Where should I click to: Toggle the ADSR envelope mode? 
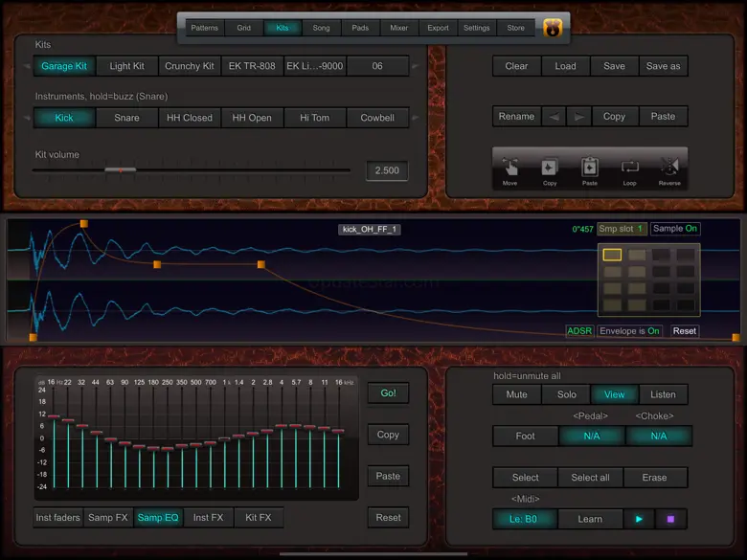579,331
